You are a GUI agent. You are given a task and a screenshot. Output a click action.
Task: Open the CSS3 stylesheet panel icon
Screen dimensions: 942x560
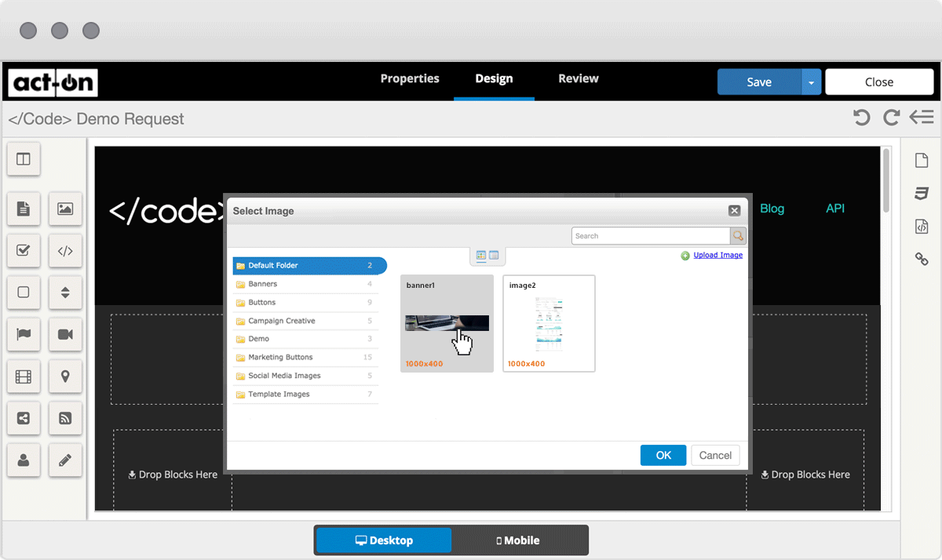(x=922, y=194)
